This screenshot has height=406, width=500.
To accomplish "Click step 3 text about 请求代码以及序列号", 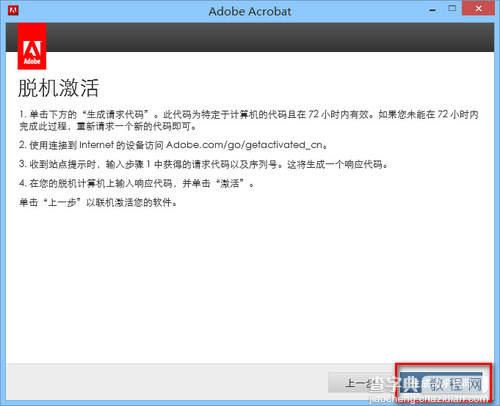I will 203,164.
